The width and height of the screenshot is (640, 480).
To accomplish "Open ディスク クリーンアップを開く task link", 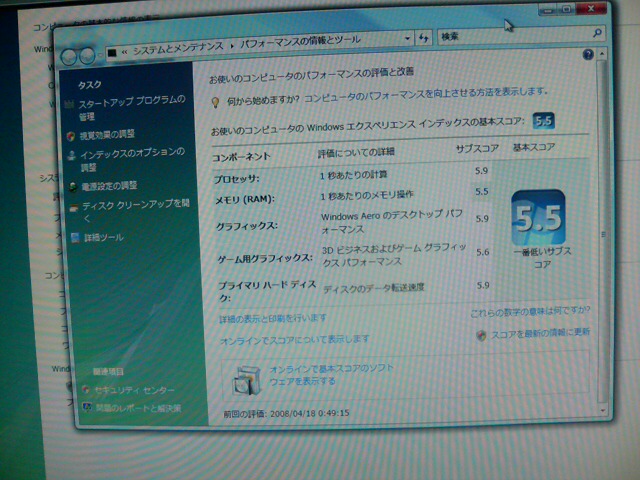I will [x=136, y=211].
